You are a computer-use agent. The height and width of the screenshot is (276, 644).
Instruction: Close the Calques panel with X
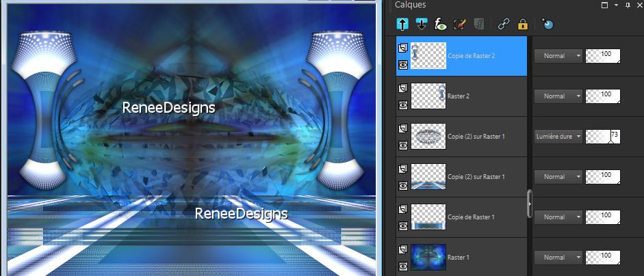639,5
